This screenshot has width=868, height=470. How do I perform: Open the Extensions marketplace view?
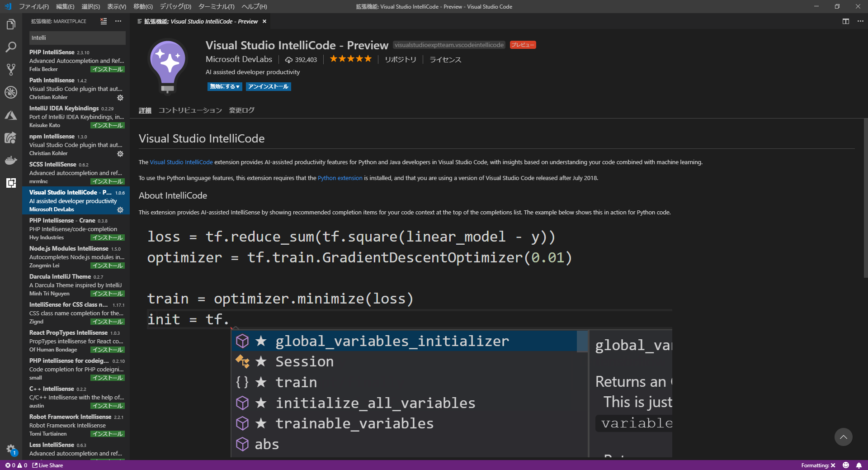(11, 183)
